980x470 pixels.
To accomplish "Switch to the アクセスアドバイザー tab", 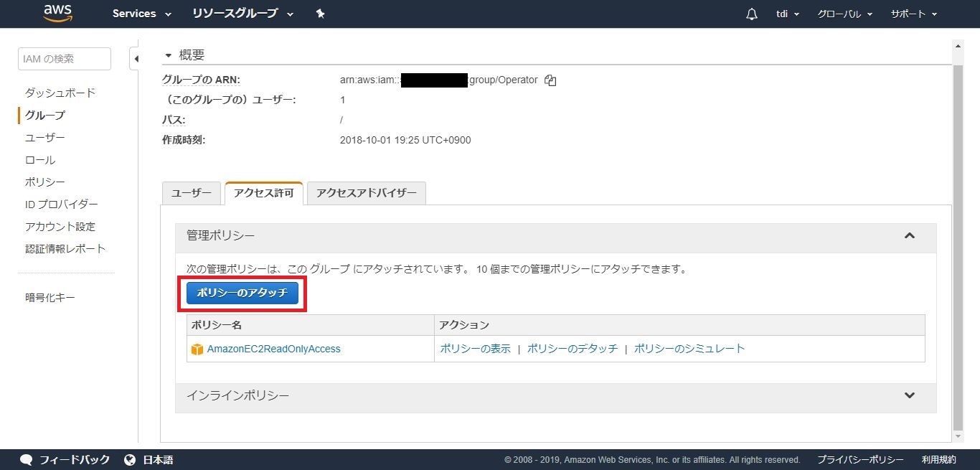I will pyautogui.click(x=366, y=194).
